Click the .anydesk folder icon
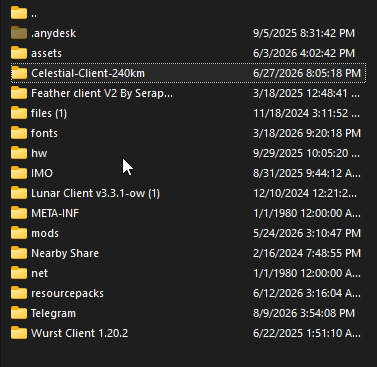377x367 pixels. [x=19, y=33]
